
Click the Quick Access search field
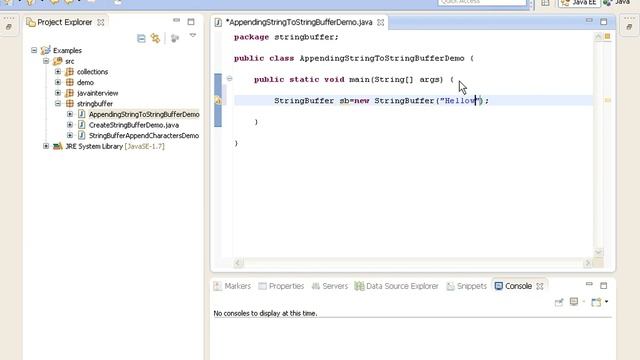[x=482, y=2]
